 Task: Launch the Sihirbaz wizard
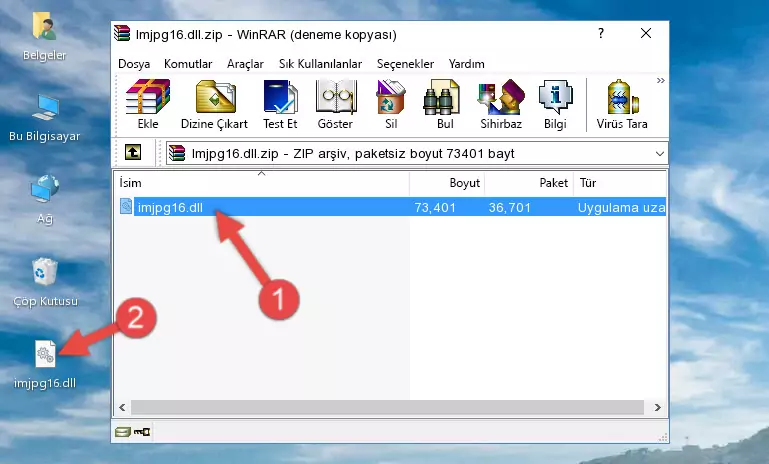pos(501,104)
